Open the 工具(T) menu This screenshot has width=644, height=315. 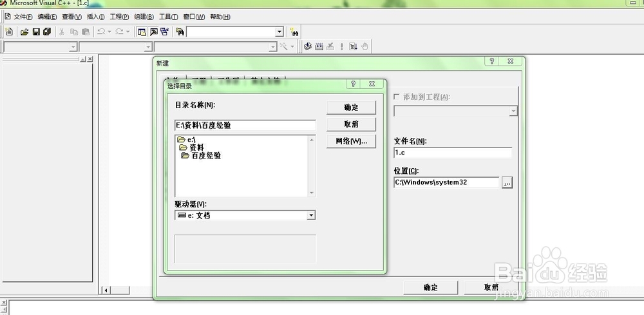coord(168,17)
